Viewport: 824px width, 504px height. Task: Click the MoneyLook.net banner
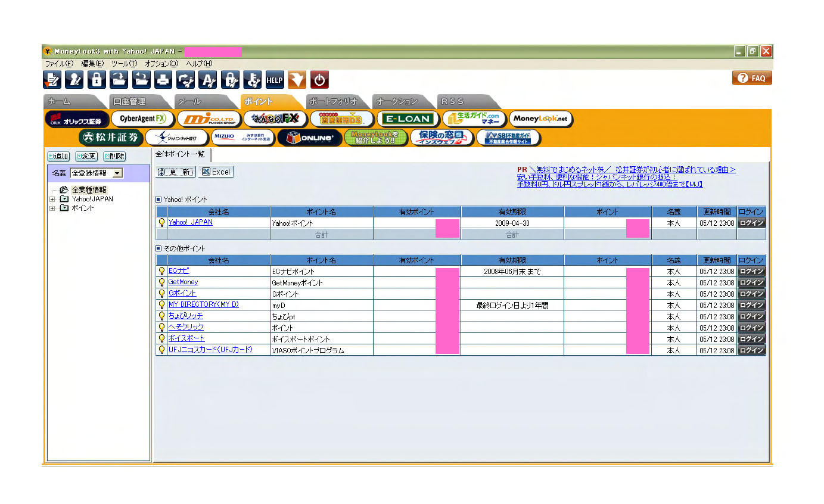point(540,119)
